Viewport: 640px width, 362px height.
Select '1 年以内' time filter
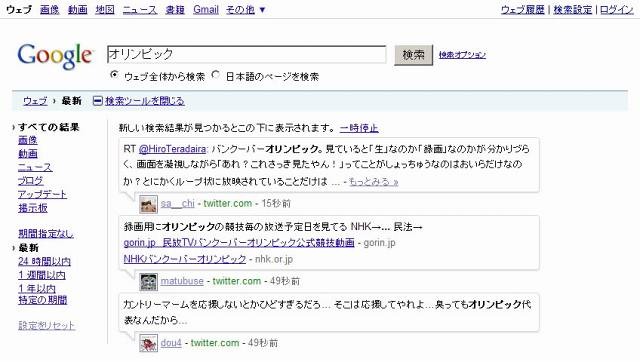[37, 289]
